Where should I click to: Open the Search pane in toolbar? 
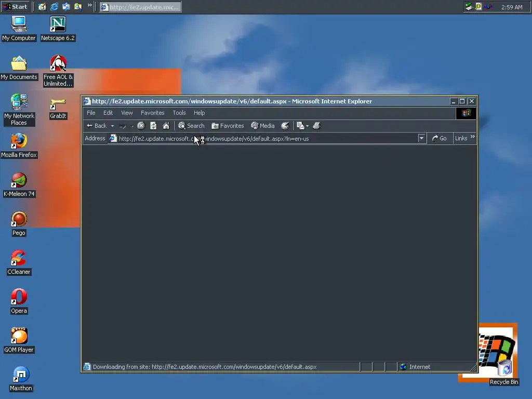tap(191, 126)
